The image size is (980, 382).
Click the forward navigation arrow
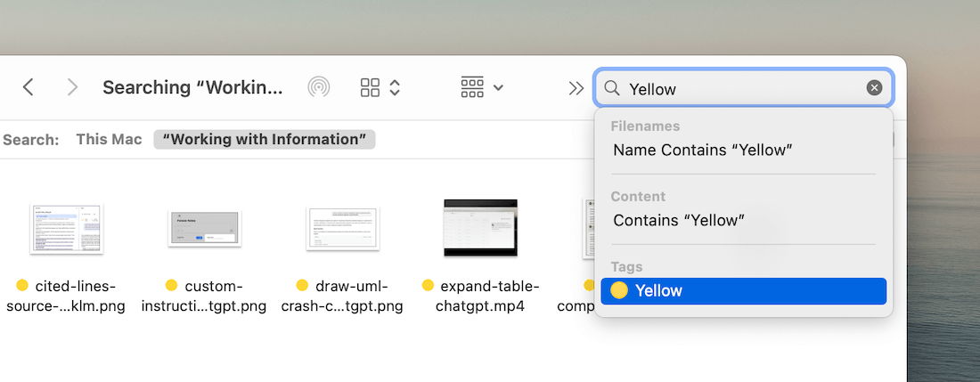click(72, 87)
